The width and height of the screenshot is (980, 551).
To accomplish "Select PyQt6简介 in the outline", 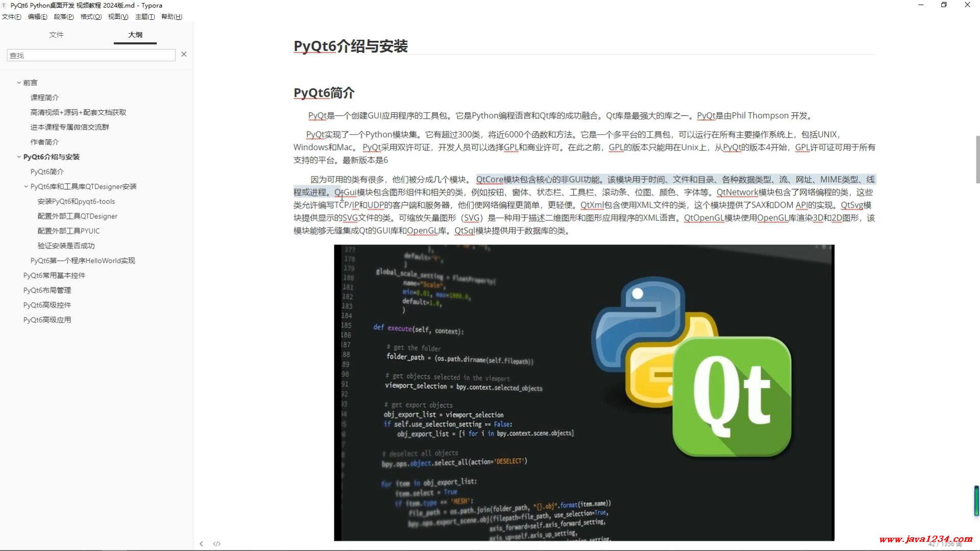I will (47, 172).
